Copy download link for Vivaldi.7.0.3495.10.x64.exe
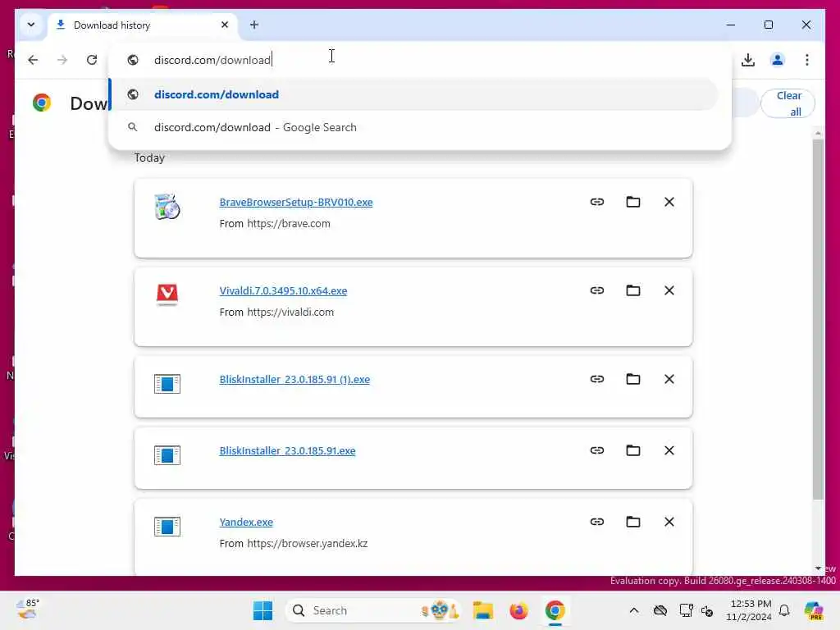 tap(597, 290)
